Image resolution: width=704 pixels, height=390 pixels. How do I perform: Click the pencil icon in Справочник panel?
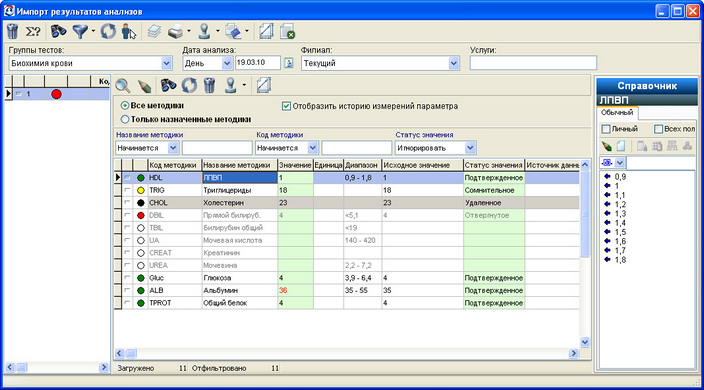[x=607, y=146]
